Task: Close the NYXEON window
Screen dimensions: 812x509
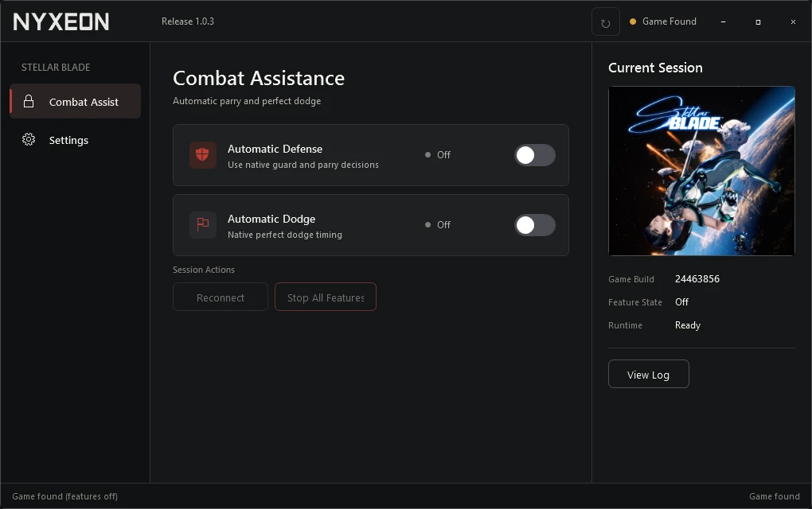Action: 793,21
